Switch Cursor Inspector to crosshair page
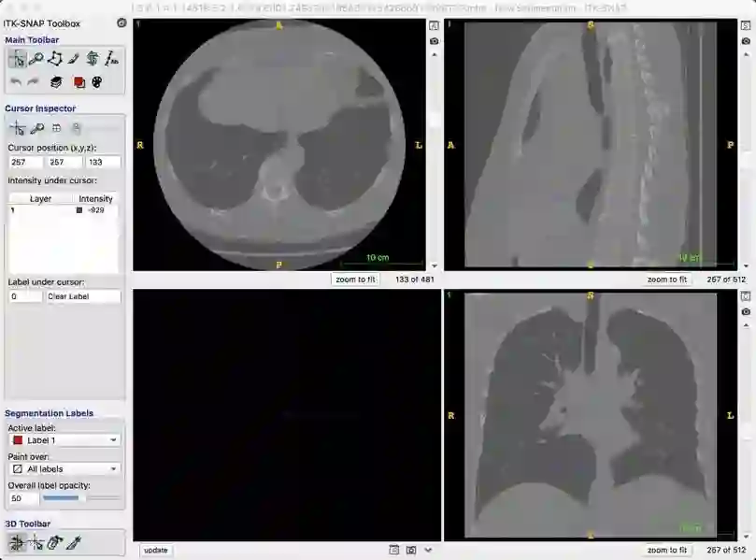 [18, 128]
